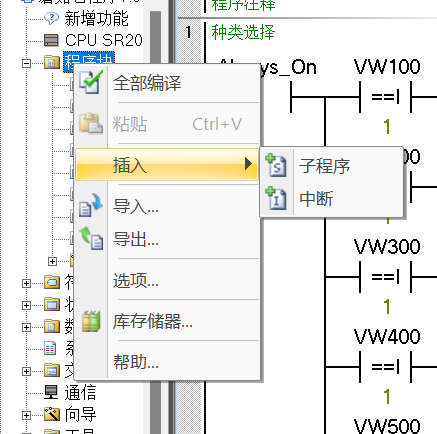Click the CPU SR20 module icon

point(51,40)
